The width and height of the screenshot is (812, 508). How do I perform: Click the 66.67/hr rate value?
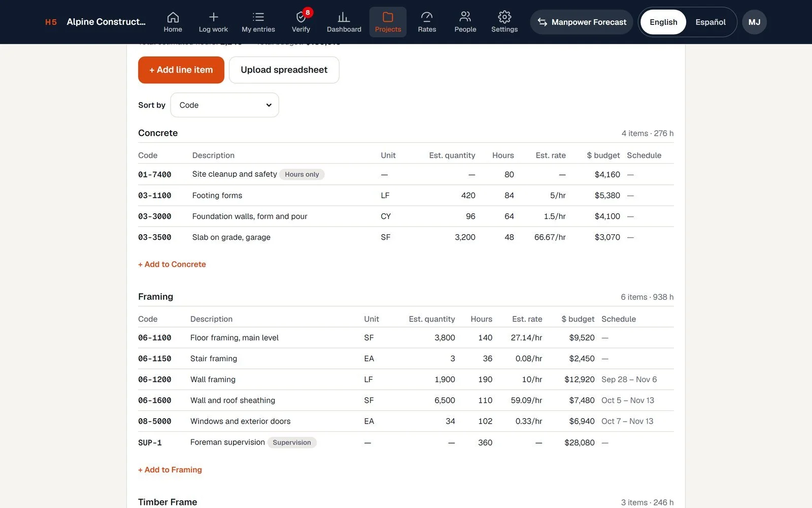tap(550, 237)
